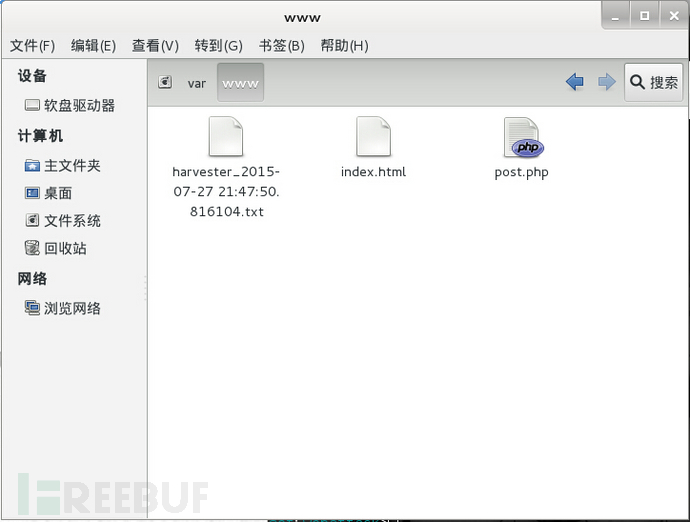Click the filesystem icon in sidebar
The width and height of the screenshot is (690, 522).
[x=32, y=220]
